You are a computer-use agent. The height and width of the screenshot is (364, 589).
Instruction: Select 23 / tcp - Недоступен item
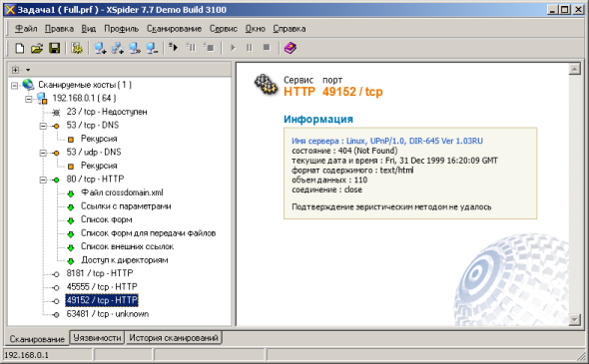(x=107, y=112)
